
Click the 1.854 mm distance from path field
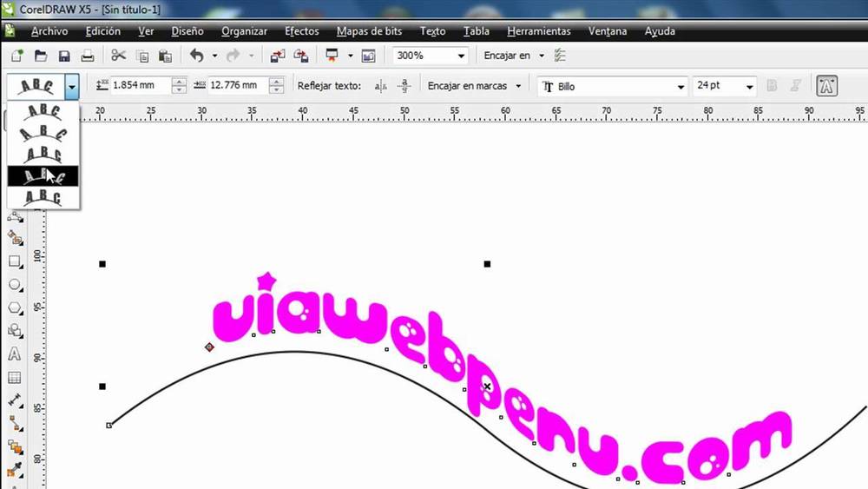(x=140, y=85)
